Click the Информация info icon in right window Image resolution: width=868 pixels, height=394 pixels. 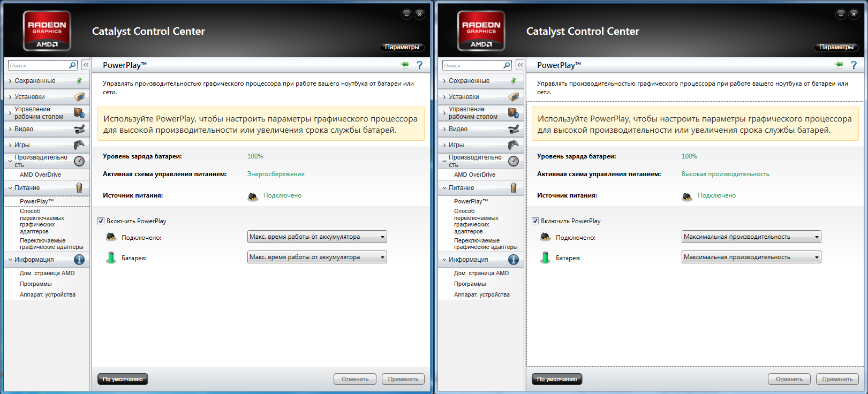click(x=514, y=260)
